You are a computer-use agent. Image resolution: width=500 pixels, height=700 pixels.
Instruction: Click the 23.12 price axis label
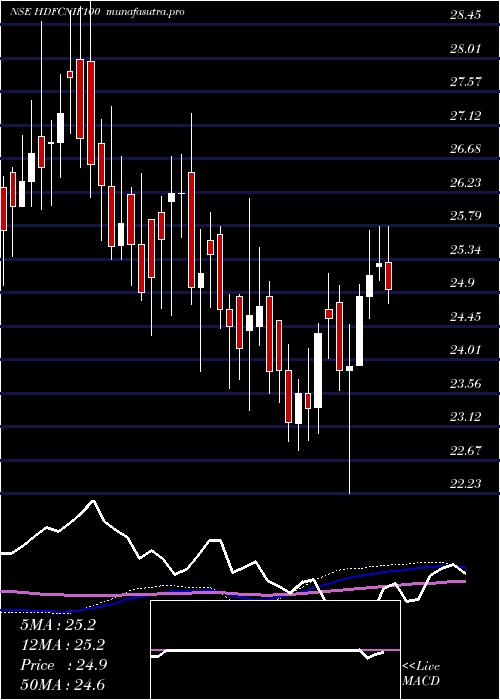[465, 417]
